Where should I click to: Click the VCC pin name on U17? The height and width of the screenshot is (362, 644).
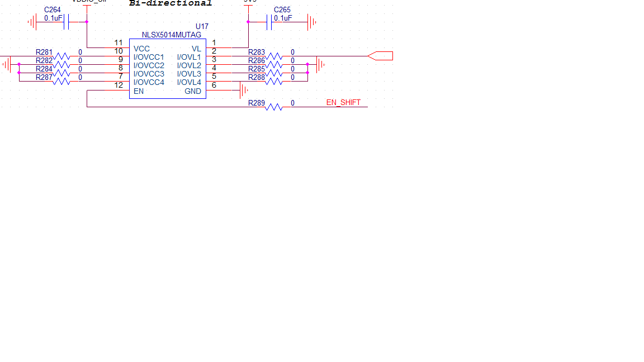tap(141, 49)
